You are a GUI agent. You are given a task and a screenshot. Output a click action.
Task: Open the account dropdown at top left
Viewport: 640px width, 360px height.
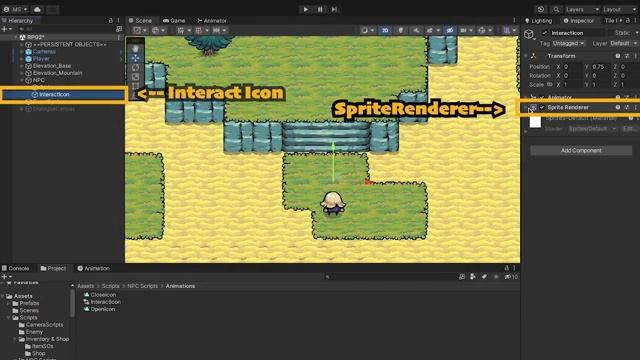pos(16,9)
